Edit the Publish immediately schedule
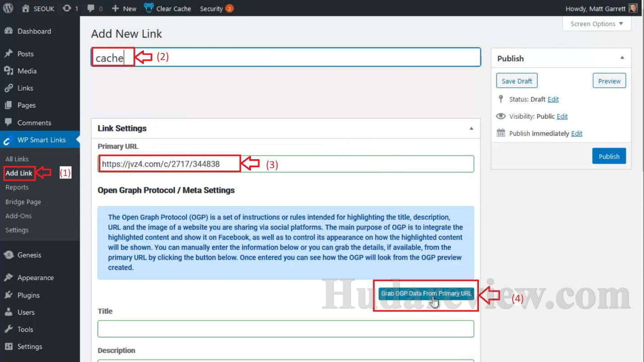This screenshot has width=644, height=362. point(577,134)
